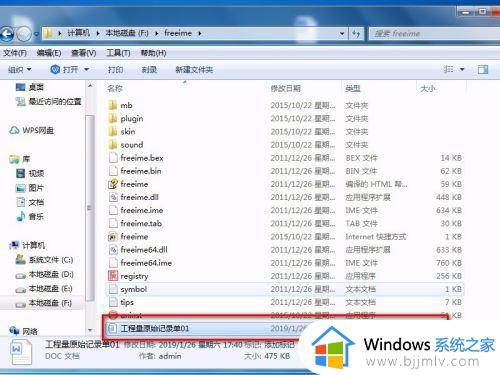
Task: Select 库 in navigation pane
Action: coord(20,159)
